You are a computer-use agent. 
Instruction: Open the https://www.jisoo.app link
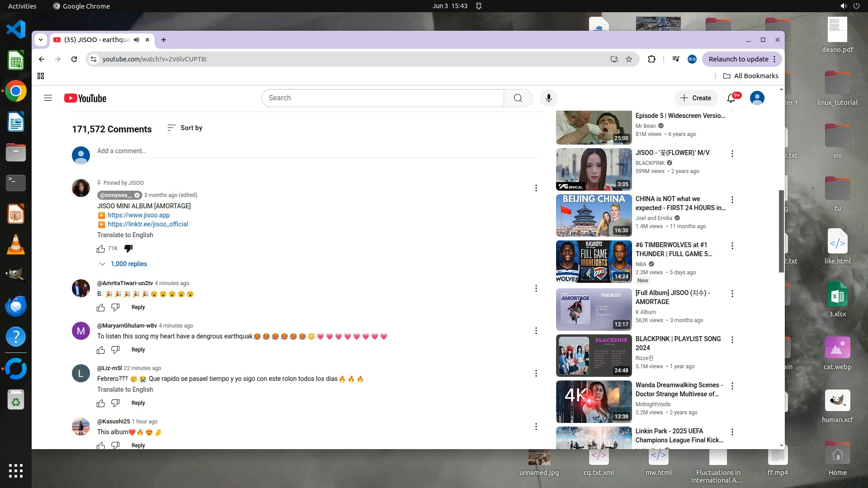tap(138, 215)
